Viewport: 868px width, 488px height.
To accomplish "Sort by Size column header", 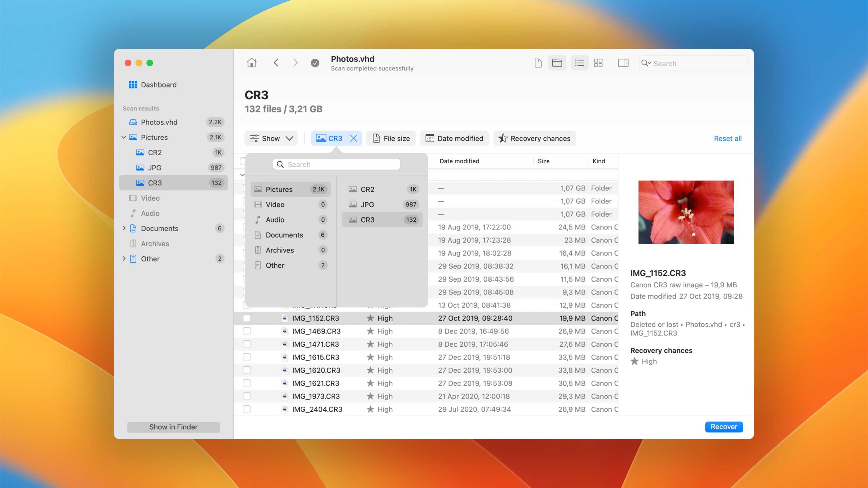I will [x=544, y=161].
